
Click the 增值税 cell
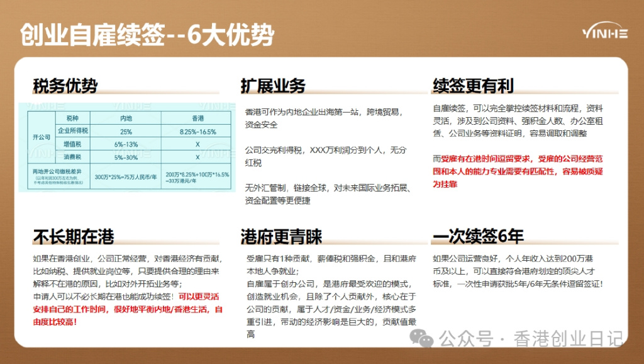coord(73,144)
